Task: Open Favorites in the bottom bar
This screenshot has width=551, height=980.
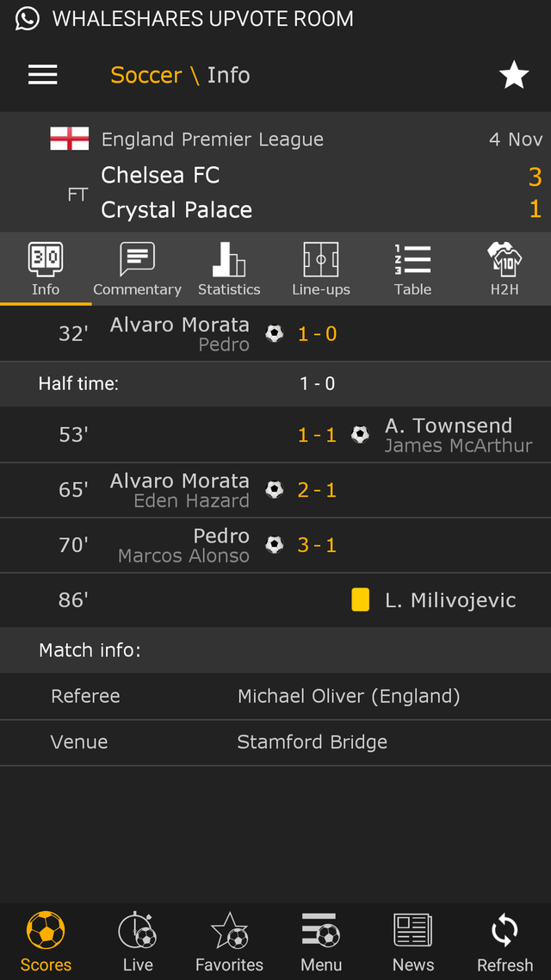Action: pyautogui.click(x=229, y=942)
